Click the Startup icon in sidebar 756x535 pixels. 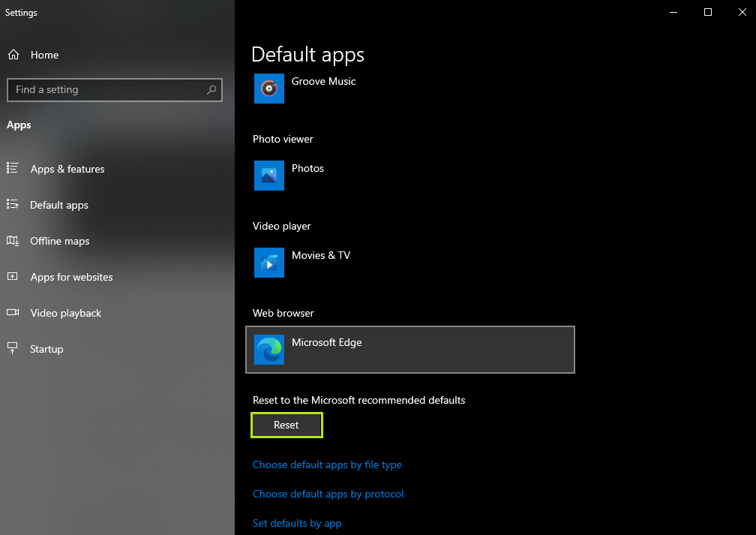(13, 348)
